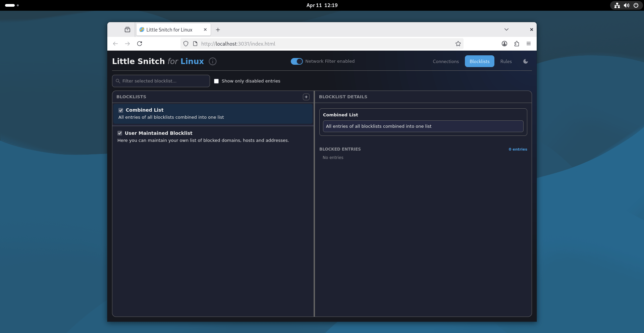Viewport: 644px width, 333px height.
Task: Switch to dark/light mode via moon icon
Action: click(525, 61)
